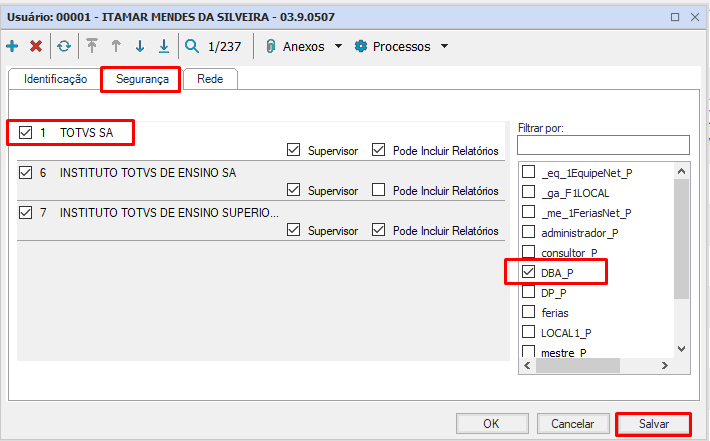Click profile list scroll down arrow
Viewport: 710px width, 441px height.
pos(681,349)
